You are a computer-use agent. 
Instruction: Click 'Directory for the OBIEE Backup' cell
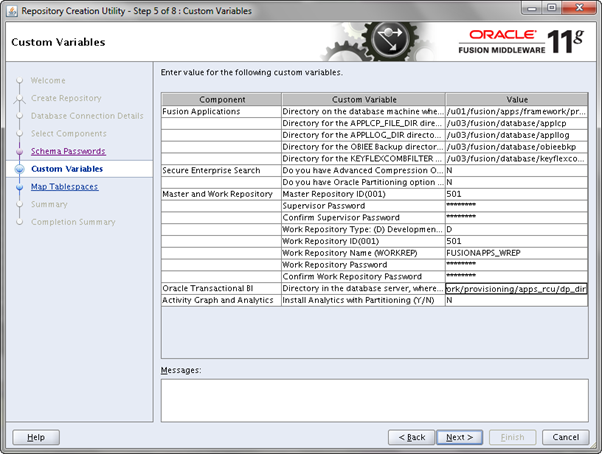[x=364, y=147]
